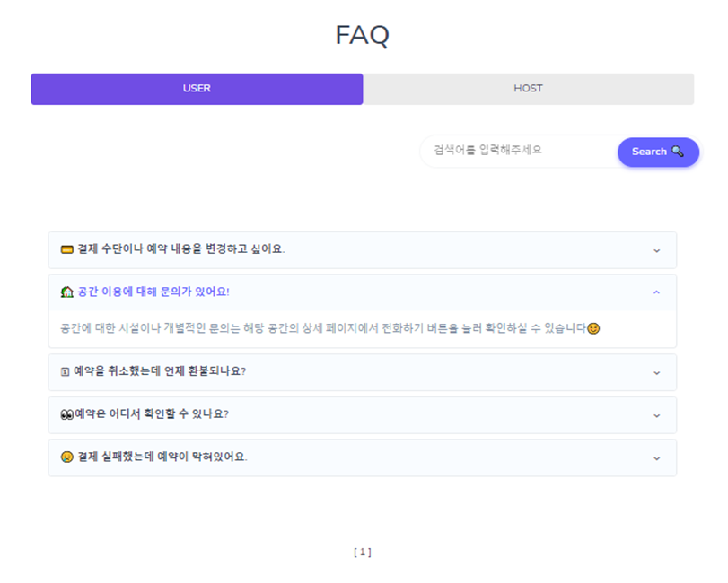The image size is (728, 583).
Task: Click the search keyword input field
Action: click(512, 151)
